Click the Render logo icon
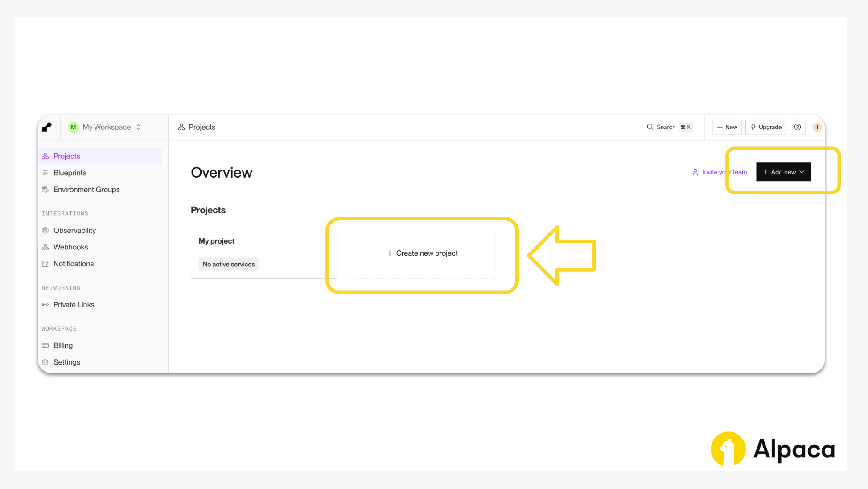The width and height of the screenshot is (868, 489). point(47,127)
